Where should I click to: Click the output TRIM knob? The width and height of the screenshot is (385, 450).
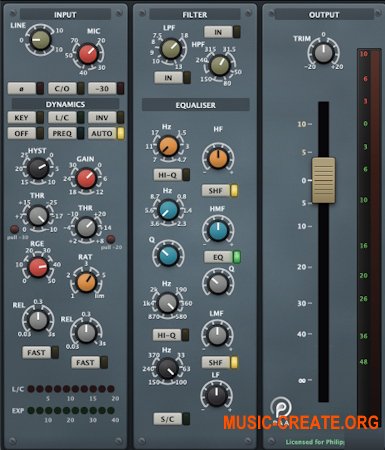point(323,53)
